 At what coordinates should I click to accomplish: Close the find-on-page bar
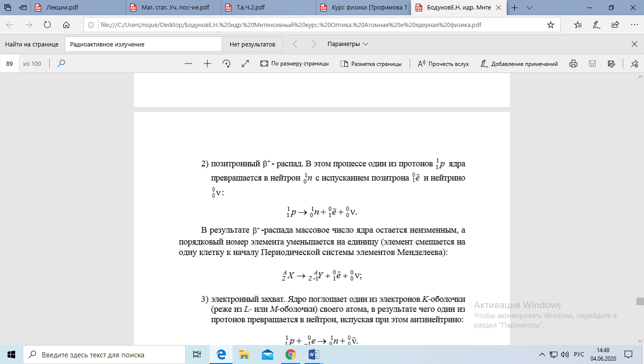(635, 44)
